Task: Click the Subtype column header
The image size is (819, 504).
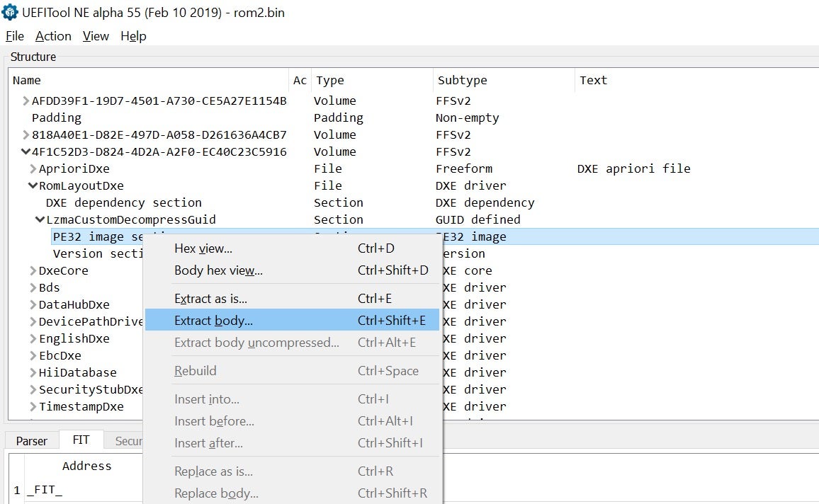Action: point(462,81)
